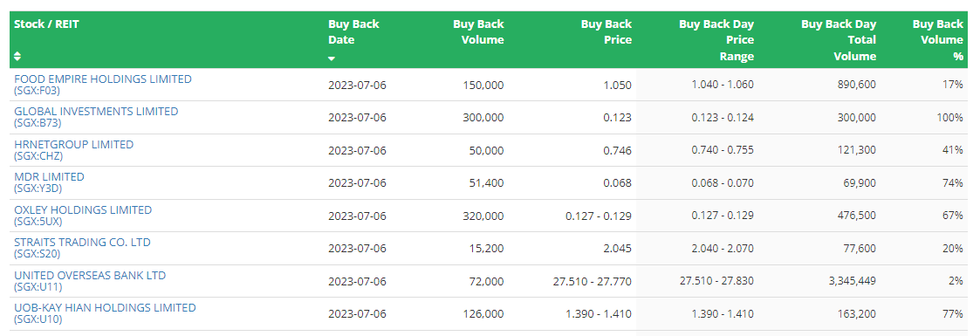The image size is (980, 336).
Task: Click the SGX:5UX ticker symbol
Action: (x=38, y=222)
